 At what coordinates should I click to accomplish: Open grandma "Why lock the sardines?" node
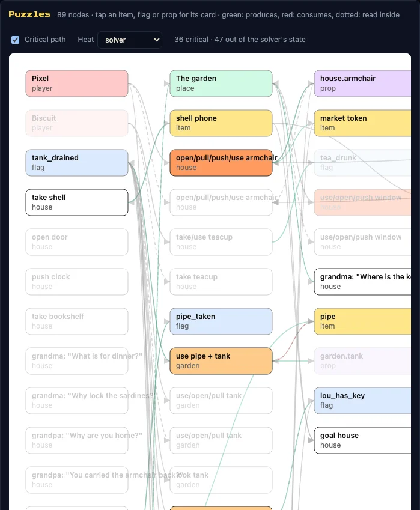click(77, 401)
